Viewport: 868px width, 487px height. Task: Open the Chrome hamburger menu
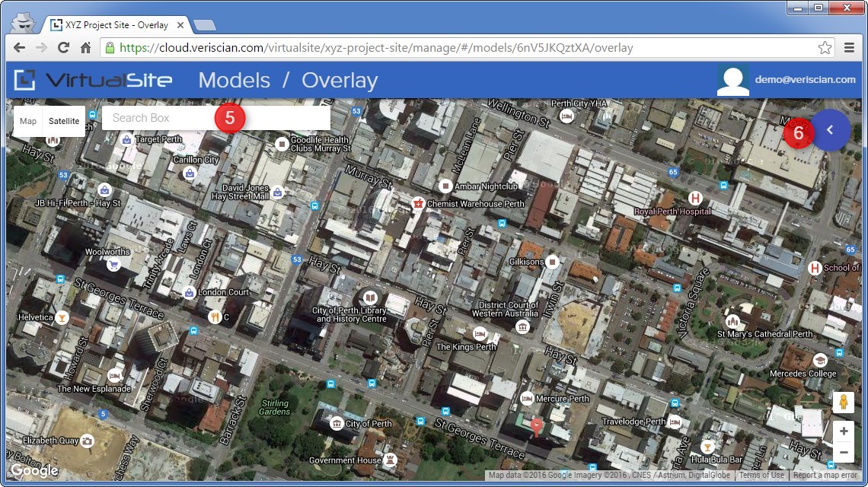click(x=849, y=48)
